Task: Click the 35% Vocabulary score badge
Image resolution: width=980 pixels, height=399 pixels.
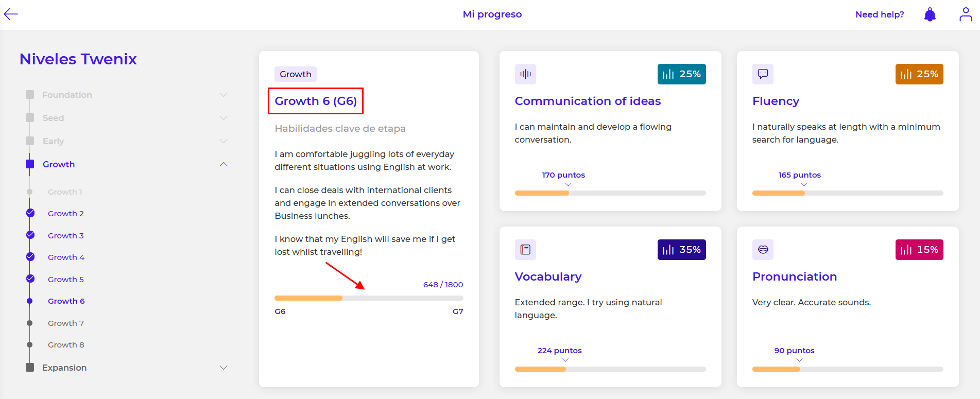Action: 681,250
